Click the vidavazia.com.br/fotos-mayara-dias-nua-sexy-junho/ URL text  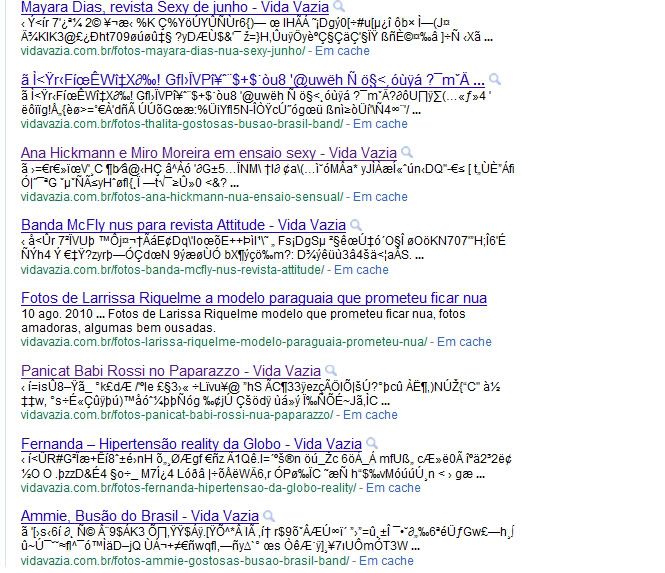pos(163,51)
